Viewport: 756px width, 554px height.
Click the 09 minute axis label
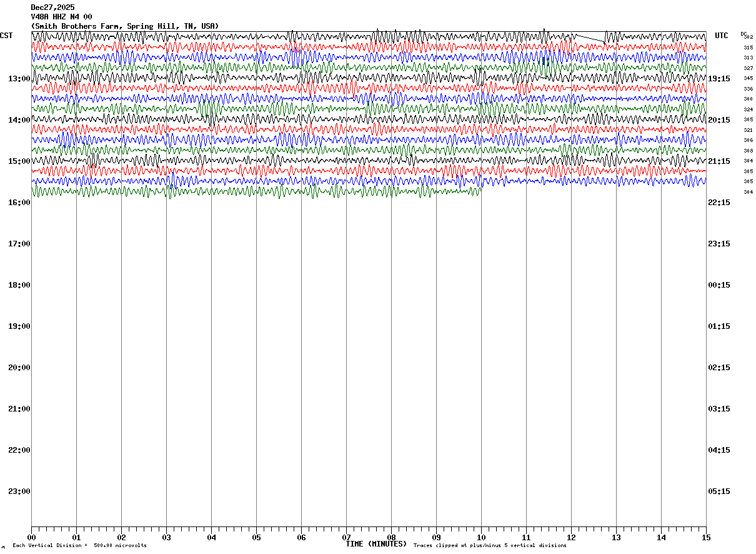coord(436,538)
